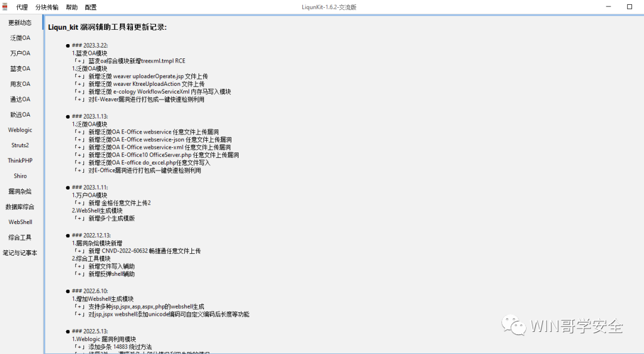Screen dimensions: 644x354
Task: Click the ### 2023.3.22: entry
Action: [89, 45]
